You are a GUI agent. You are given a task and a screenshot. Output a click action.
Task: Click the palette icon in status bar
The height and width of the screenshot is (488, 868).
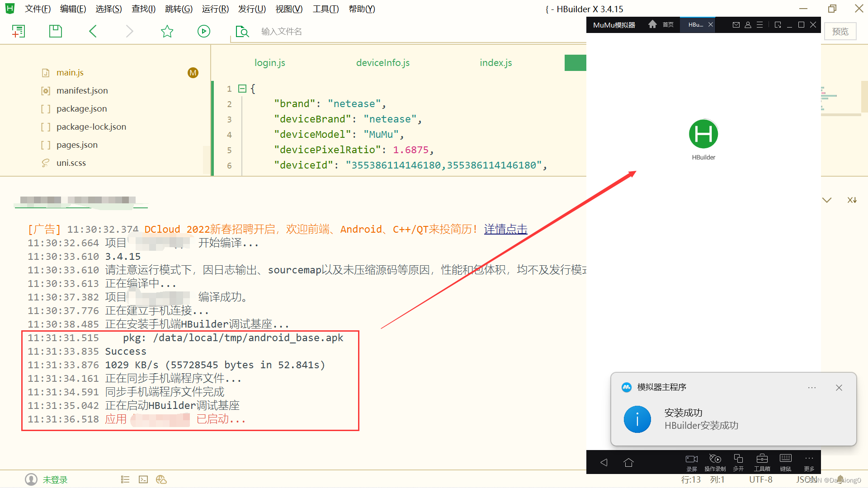point(161,480)
